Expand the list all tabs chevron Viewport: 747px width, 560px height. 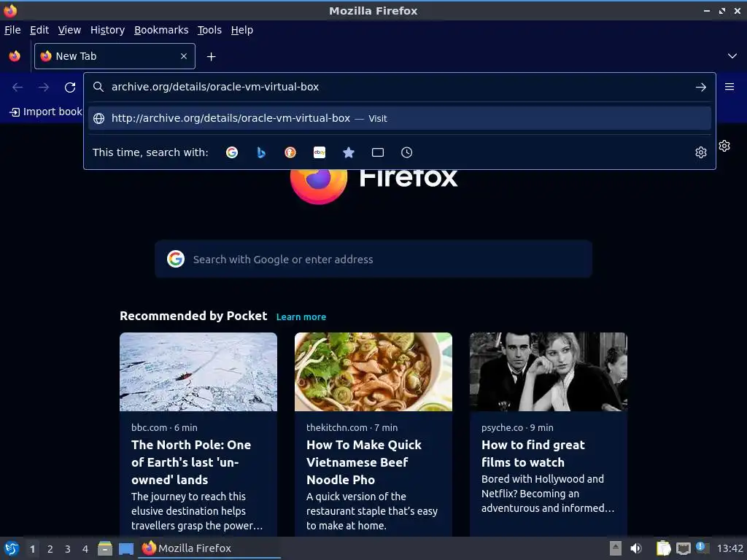point(732,56)
